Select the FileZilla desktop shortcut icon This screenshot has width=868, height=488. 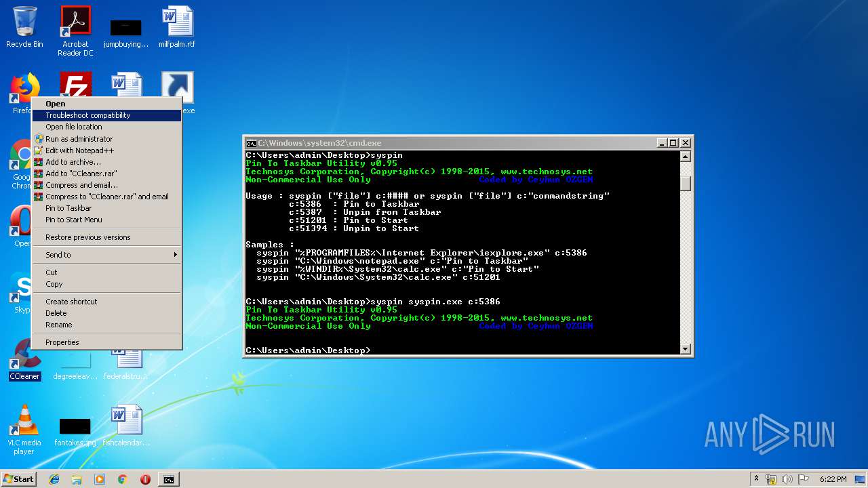coord(75,85)
